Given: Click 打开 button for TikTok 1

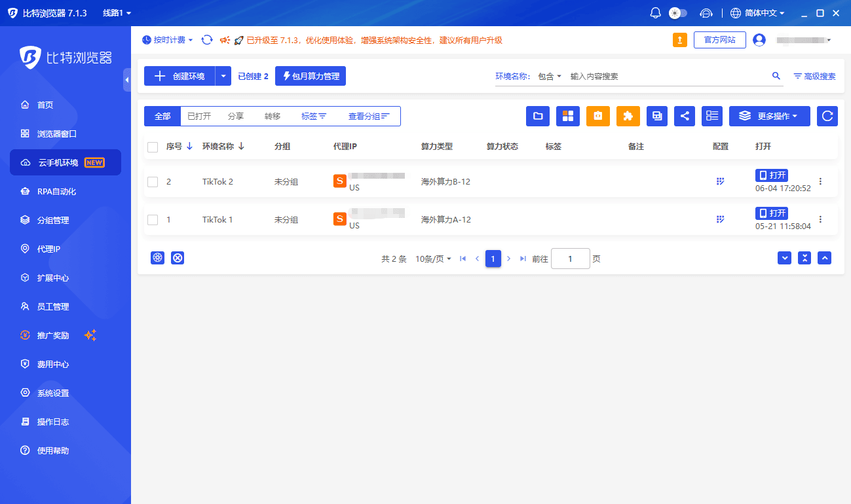Looking at the screenshot, I should (x=772, y=213).
